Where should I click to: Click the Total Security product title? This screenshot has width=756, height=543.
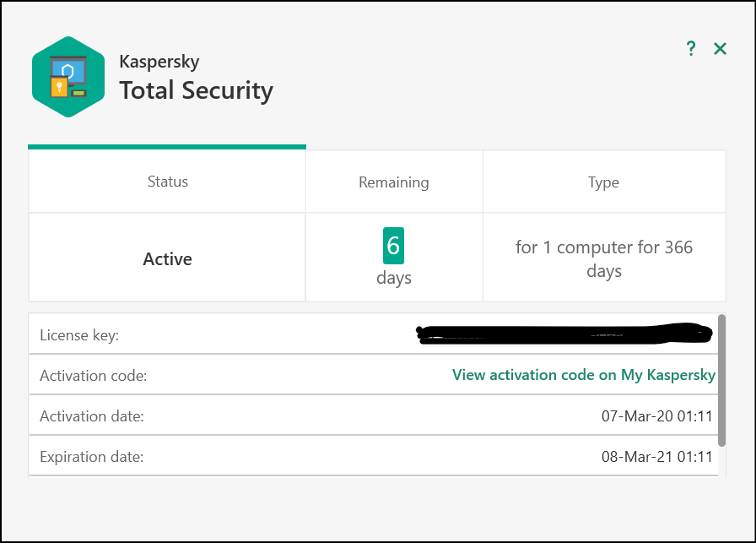[196, 90]
